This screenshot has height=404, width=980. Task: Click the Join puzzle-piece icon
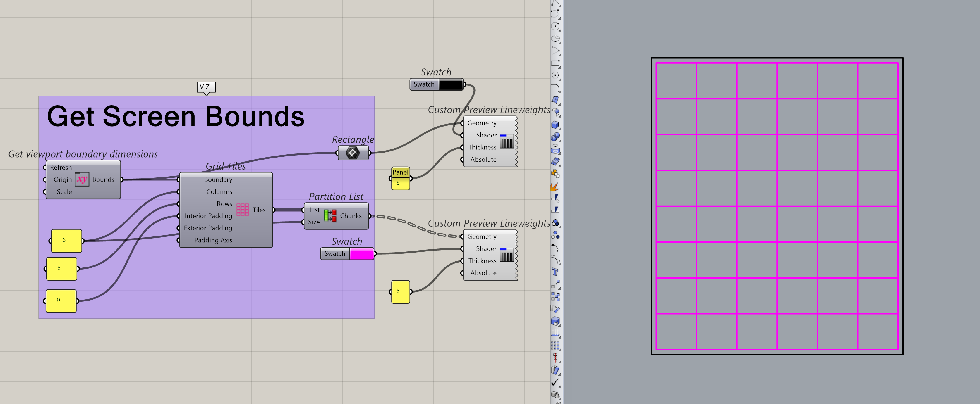click(555, 174)
